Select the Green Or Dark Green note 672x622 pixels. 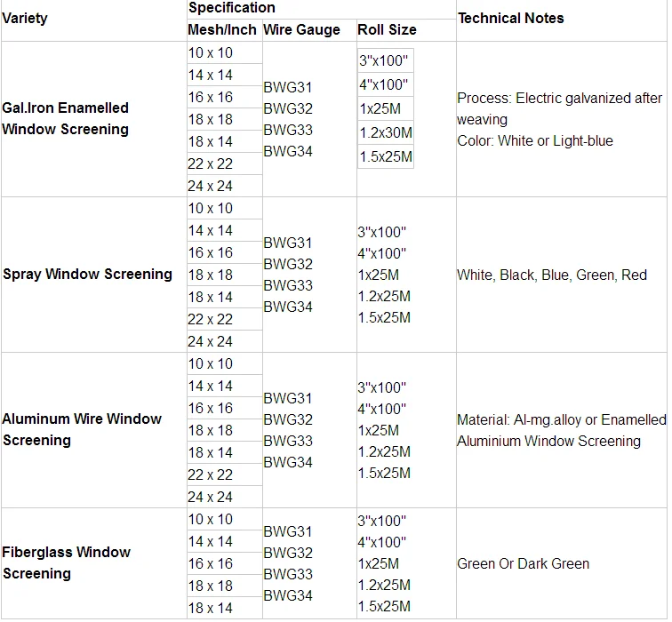523,563
